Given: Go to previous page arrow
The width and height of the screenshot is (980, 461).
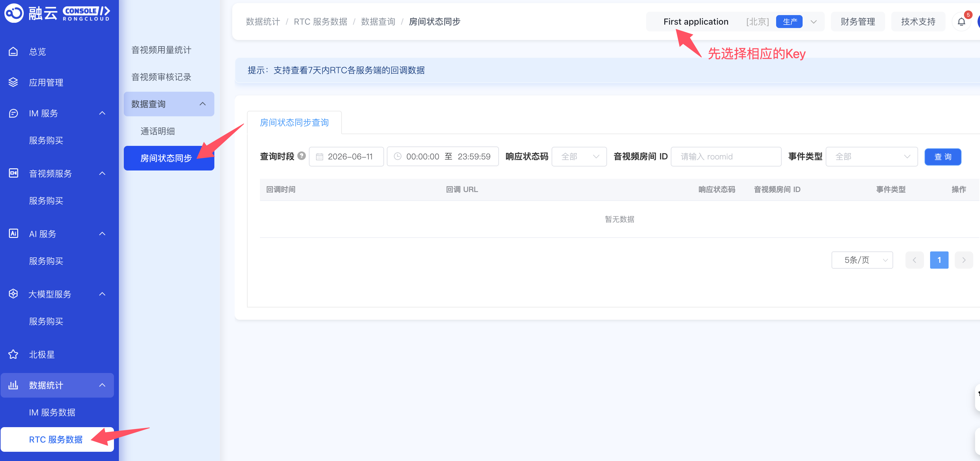Looking at the screenshot, I should [914, 260].
